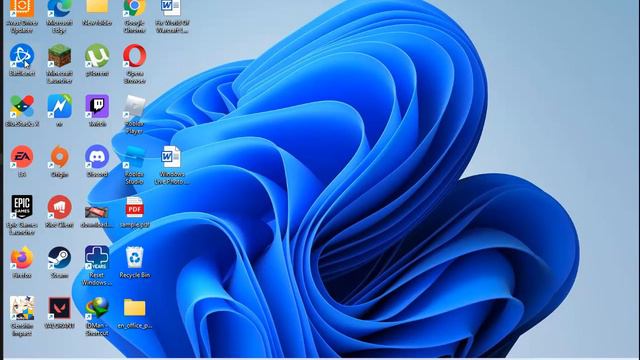Screen dimensions: 640x360
Task: Select the Word document in the top row
Action: click(x=171, y=9)
